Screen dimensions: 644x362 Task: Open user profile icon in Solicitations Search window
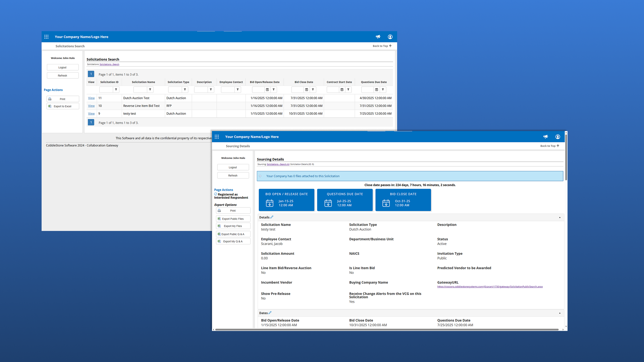pos(390,37)
